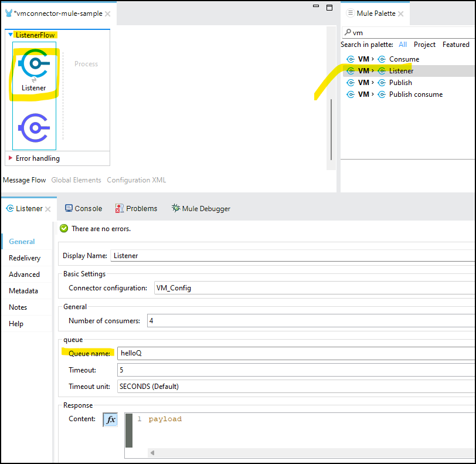
Task: Collapse the ListenerFlow triangle
Action: 11,35
